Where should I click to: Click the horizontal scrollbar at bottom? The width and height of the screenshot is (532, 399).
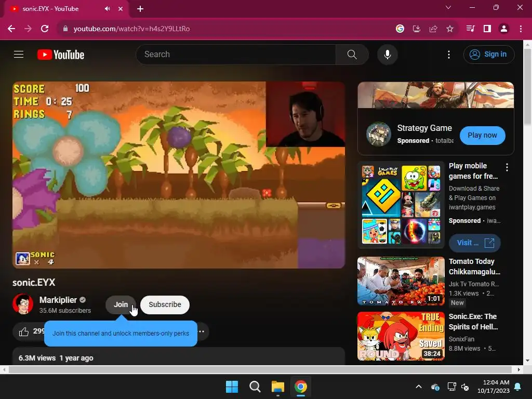[x=260, y=369]
